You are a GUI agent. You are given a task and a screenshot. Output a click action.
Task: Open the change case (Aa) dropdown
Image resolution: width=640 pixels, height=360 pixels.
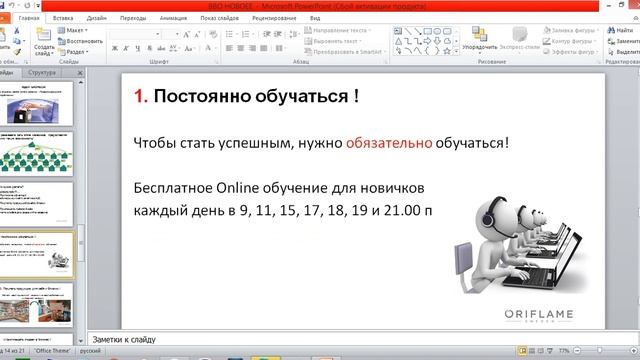(x=189, y=48)
